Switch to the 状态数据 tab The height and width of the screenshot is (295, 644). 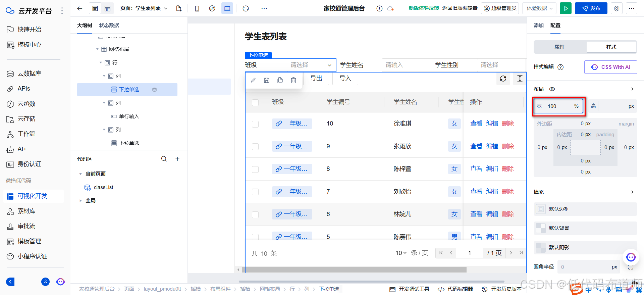[109, 26]
